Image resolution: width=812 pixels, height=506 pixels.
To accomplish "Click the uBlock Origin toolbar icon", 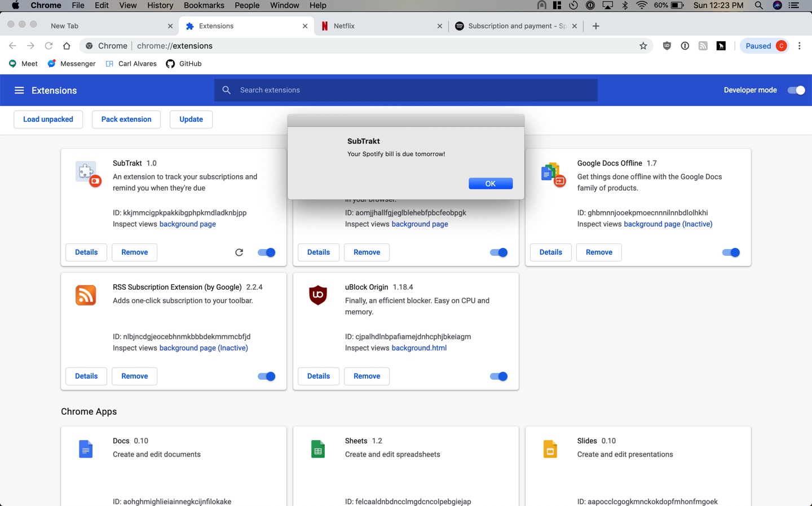I will coord(667,46).
